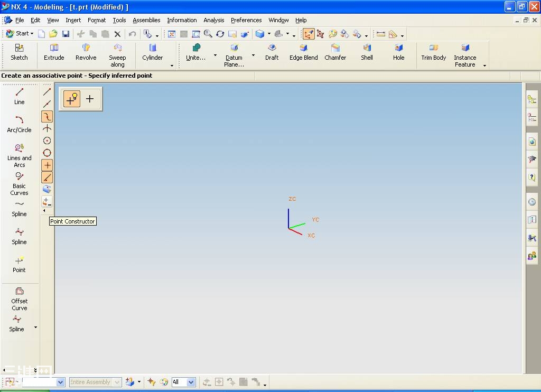Click the Zoom magnifier icon
541x392 pixels.
208,34
